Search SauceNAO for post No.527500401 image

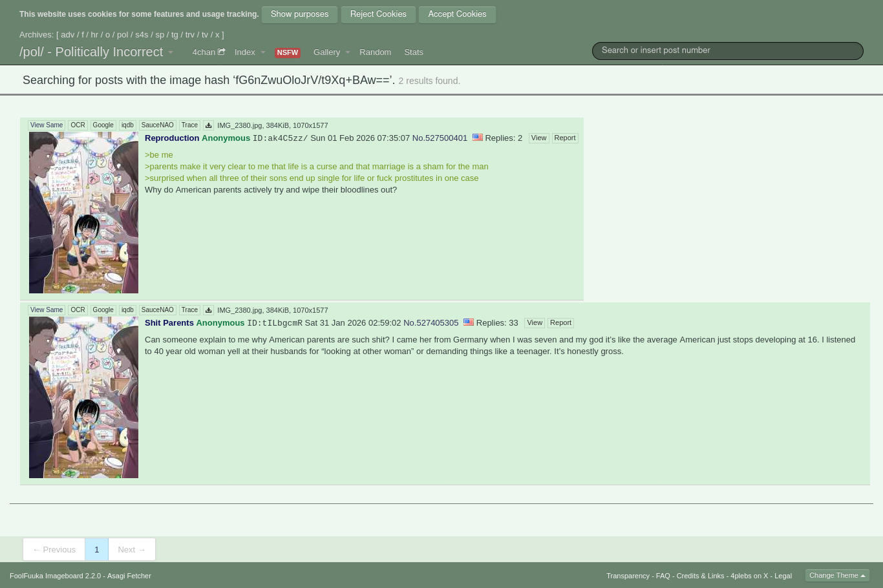click(157, 125)
